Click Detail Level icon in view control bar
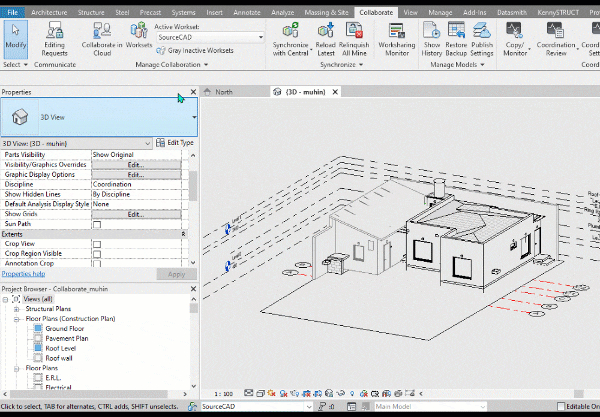 (x=249, y=393)
